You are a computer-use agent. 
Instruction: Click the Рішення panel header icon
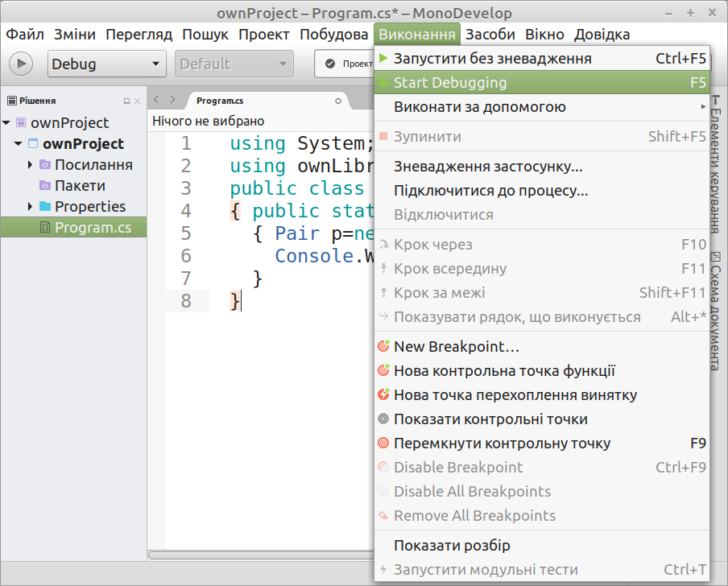click(x=12, y=101)
